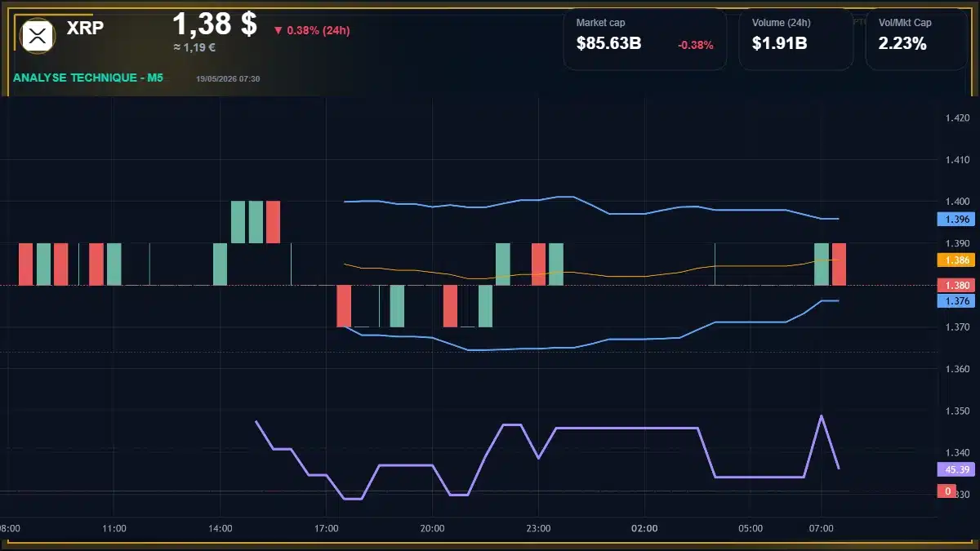Click the 1.400 price axis label
Screen dimensions: 980x551
pos(956,202)
